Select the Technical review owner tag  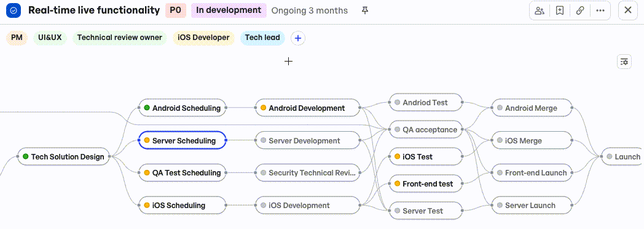click(x=119, y=38)
